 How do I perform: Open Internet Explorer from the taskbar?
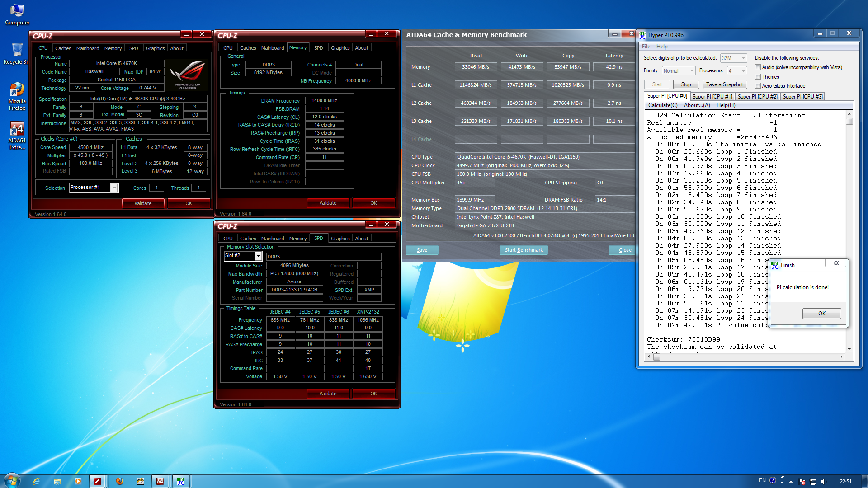click(x=37, y=481)
